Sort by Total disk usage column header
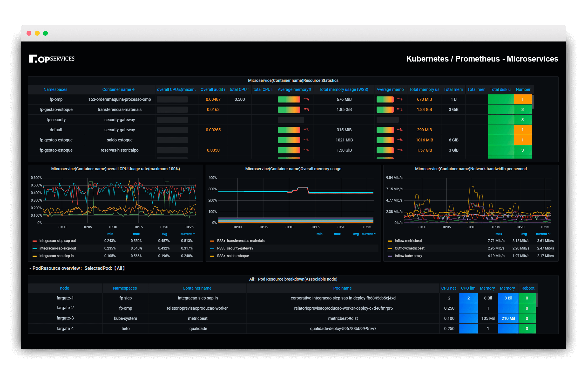 [x=500, y=90]
